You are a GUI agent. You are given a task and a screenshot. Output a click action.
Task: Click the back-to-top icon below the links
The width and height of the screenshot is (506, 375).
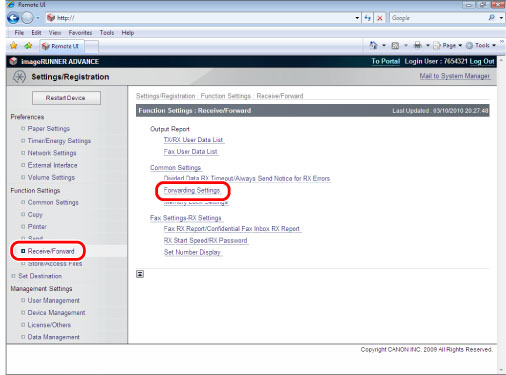coord(140,274)
